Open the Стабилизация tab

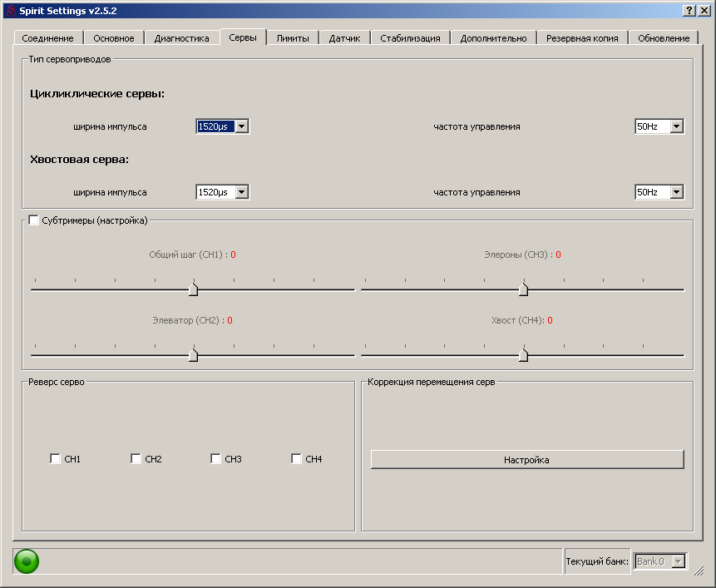[x=410, y=38]
